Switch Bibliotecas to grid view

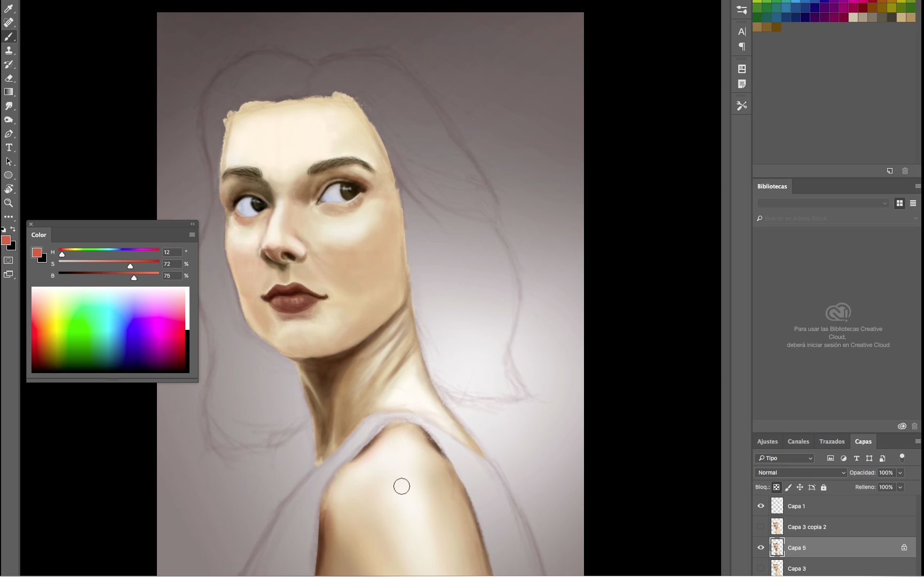click(899, 203)
